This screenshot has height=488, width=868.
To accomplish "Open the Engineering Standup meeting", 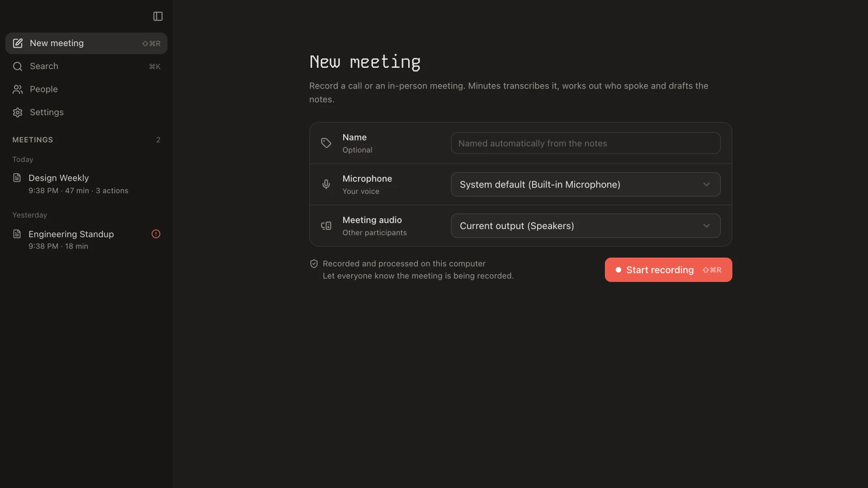I will coord(86,240).
